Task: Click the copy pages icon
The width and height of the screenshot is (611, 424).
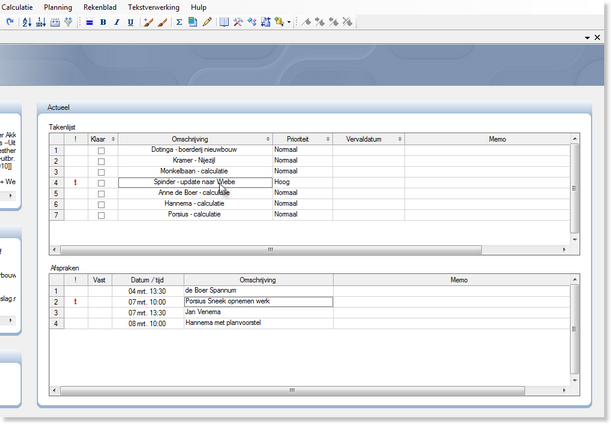Action: coord(193,22)
